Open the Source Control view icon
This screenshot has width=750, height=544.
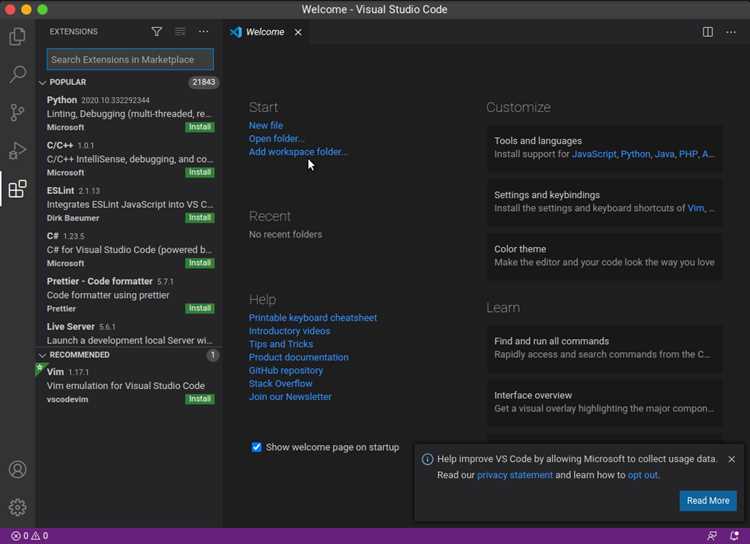(x=17, y=112)
